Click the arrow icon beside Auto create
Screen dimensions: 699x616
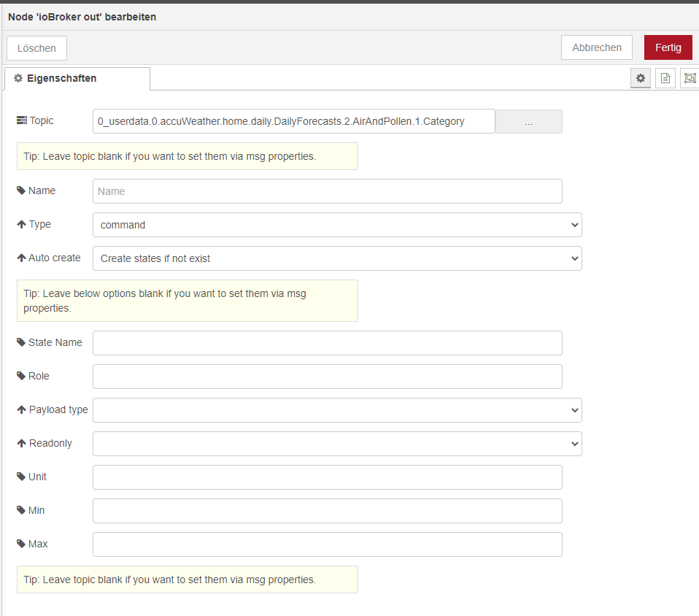tap(21, 258)
